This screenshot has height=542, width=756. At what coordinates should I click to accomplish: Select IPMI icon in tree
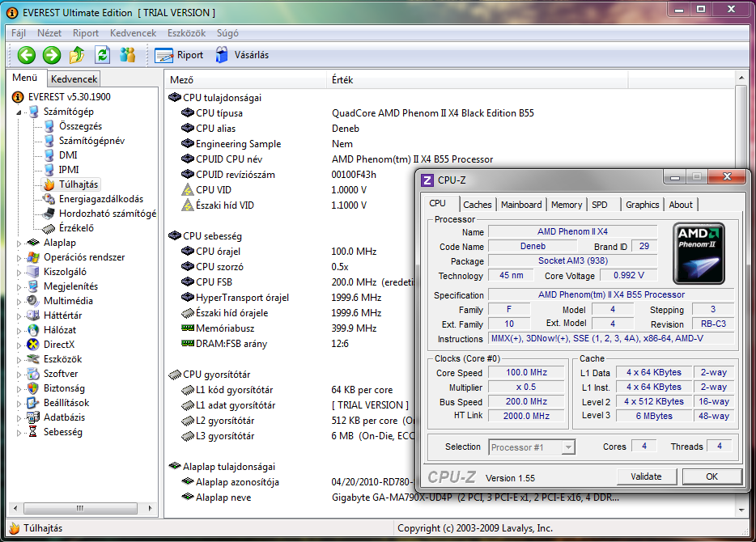pos(49,170)
